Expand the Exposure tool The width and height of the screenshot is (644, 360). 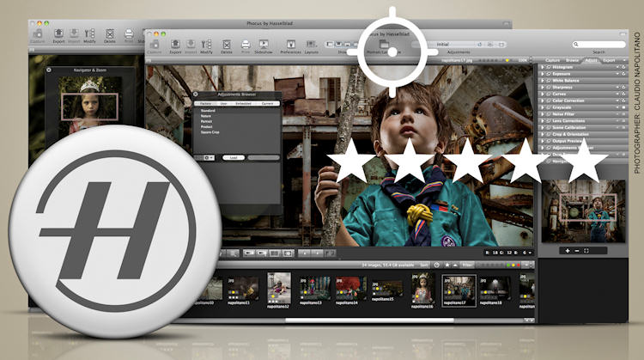coord(543,74)
